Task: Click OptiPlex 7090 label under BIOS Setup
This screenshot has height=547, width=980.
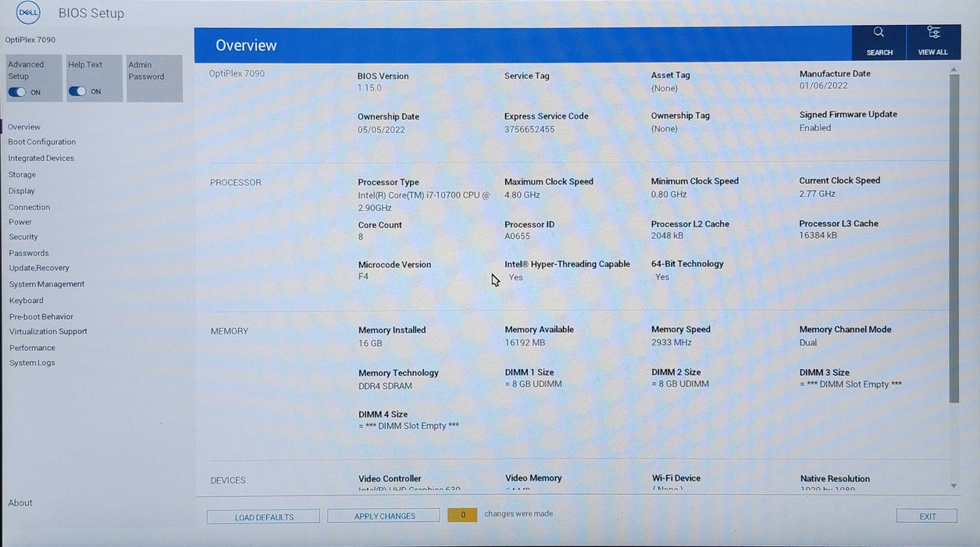Action: pyautogui.click(x=30, y=40)
